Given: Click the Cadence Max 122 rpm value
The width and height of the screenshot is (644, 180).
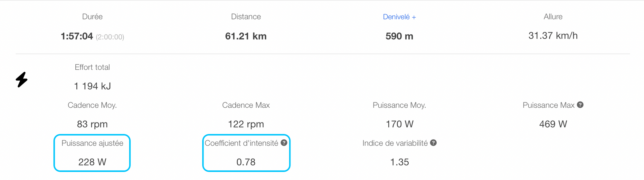Looking at the screenshot, I should [x=246, y=124].
